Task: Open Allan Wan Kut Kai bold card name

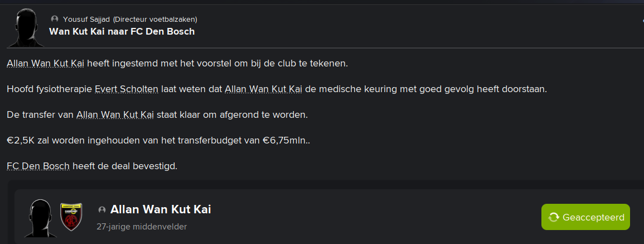Action: (x=161, y=209)
